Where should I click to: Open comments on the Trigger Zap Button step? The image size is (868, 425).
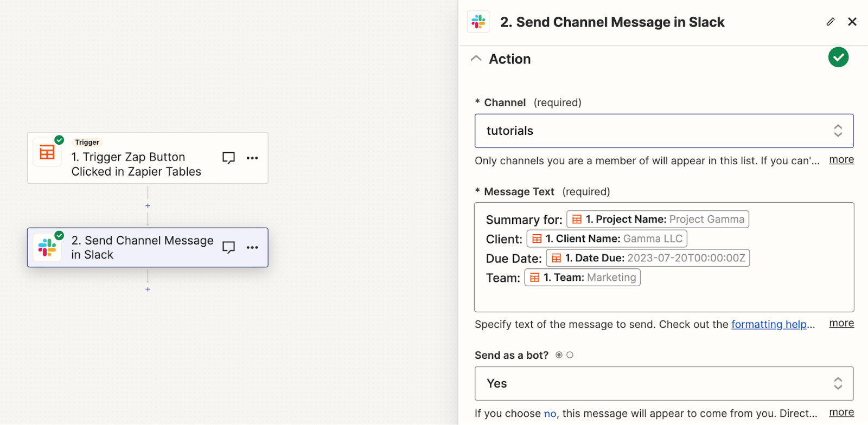228,158
